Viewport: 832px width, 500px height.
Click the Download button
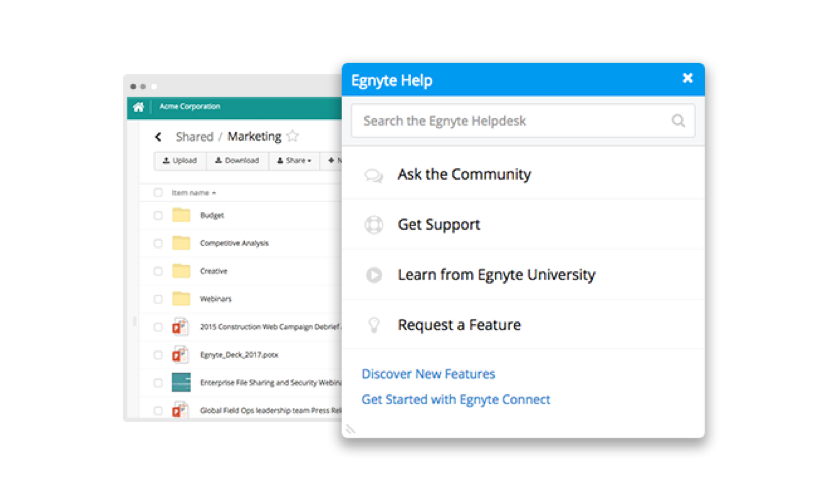pos(237,160)
